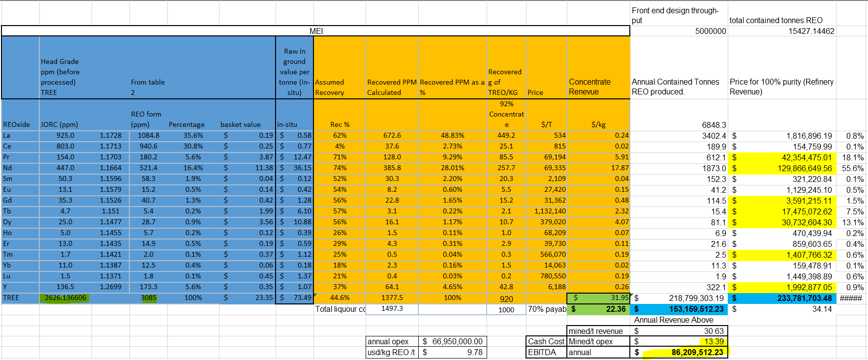Viewport: 868px width, 360px height.
Task: Select the TREE 44.6% recovery cell
Action: 340,298
